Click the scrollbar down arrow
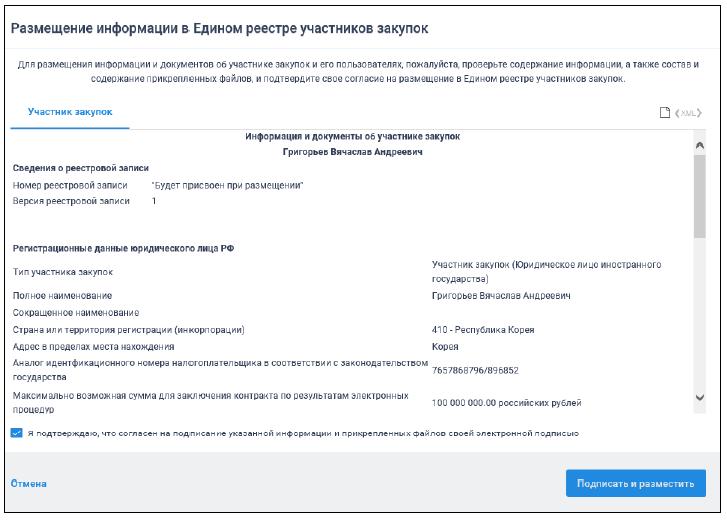Screen dimensions: 727x520 [699, 398]
